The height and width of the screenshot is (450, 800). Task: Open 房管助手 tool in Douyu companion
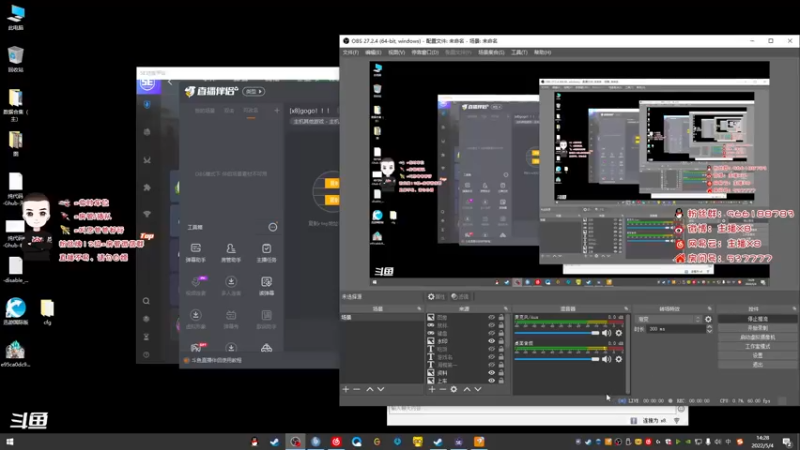point(231,253)
